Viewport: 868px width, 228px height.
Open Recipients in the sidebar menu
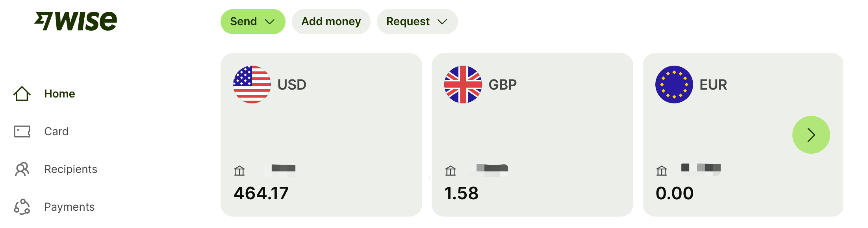pos(70,169)
